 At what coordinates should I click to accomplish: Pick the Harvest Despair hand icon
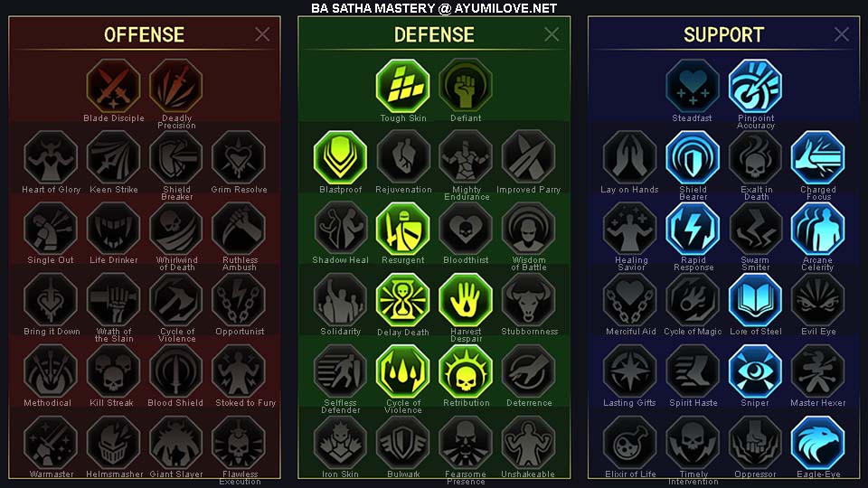pos(466,300)
